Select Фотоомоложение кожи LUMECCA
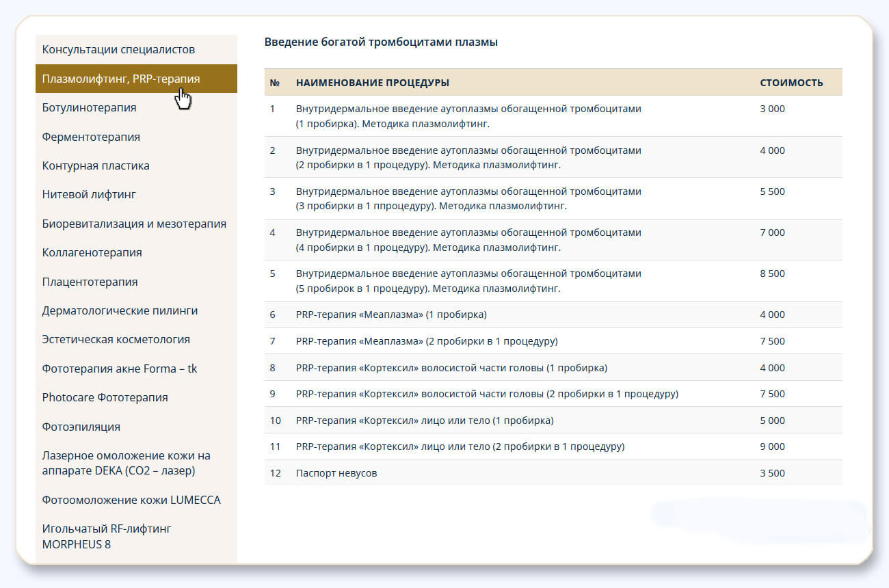 pyautogui.click(x=131, y=500)
